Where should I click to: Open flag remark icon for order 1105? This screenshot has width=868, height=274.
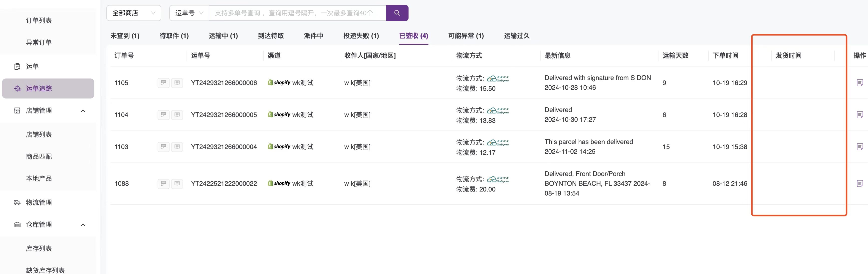[x=163, y=83]
